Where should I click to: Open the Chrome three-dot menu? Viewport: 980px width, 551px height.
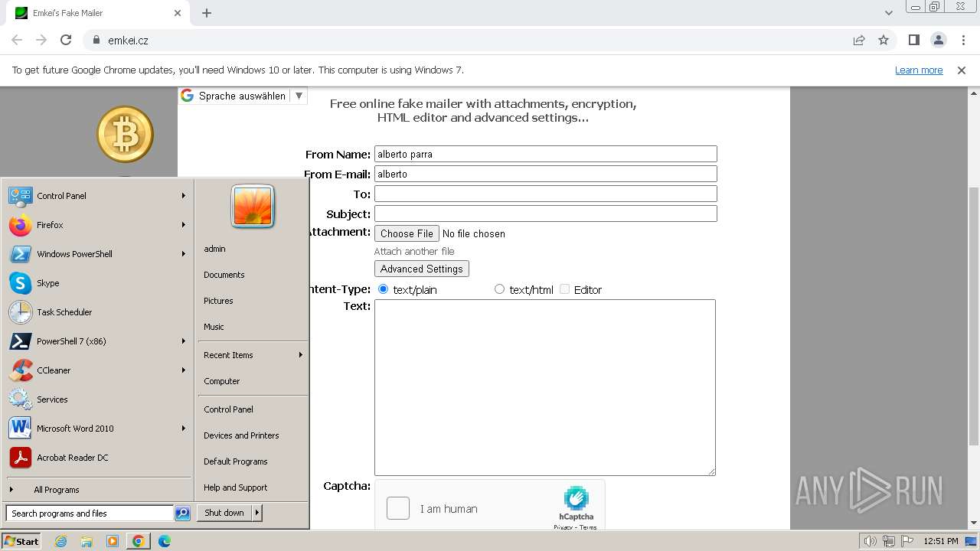[x=962, y=40]
